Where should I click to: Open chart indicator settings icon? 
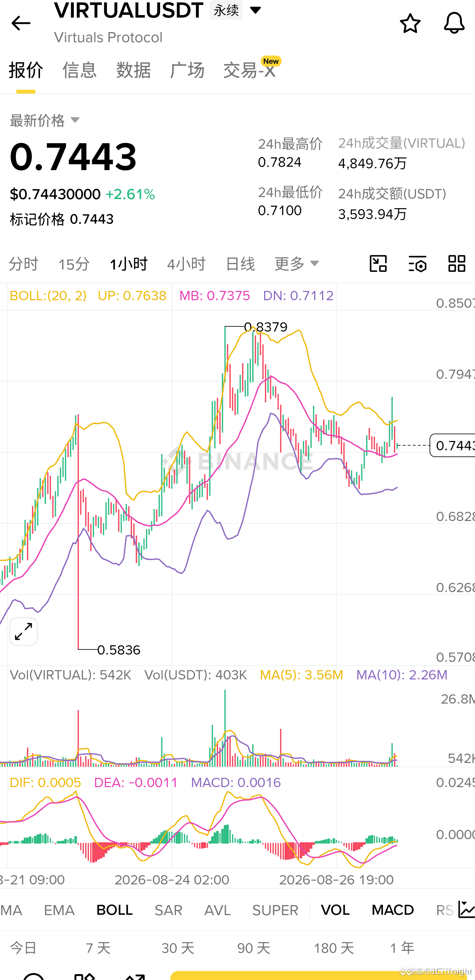click(x=417, y=263)
